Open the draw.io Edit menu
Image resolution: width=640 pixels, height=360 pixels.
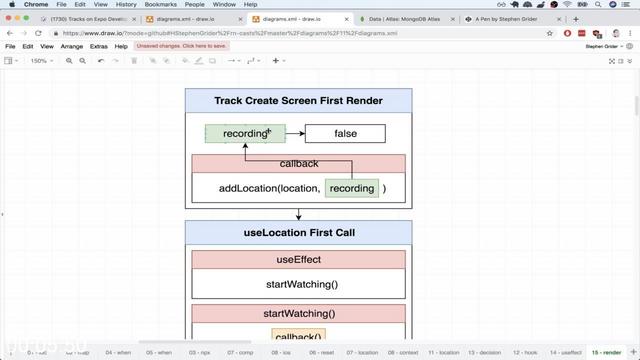coord(28,47)
